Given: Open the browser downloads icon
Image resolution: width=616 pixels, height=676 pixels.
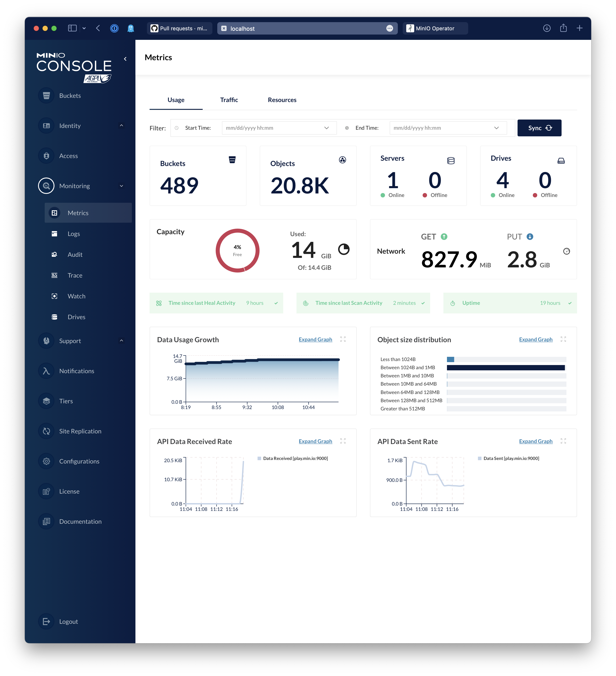Looking at the screenshot, I should pyautogui.click(x=547, y=28).
